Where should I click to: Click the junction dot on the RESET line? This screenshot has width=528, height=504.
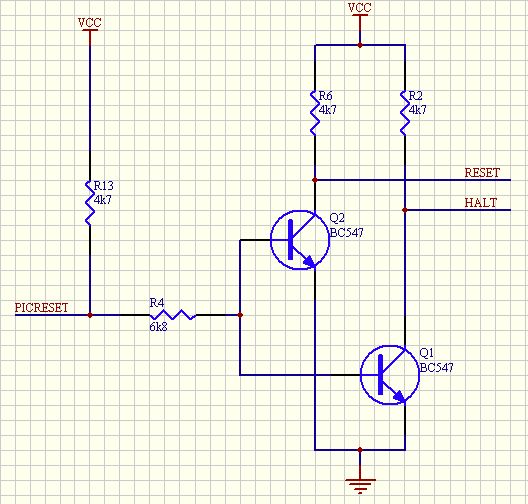pos(315,180)
